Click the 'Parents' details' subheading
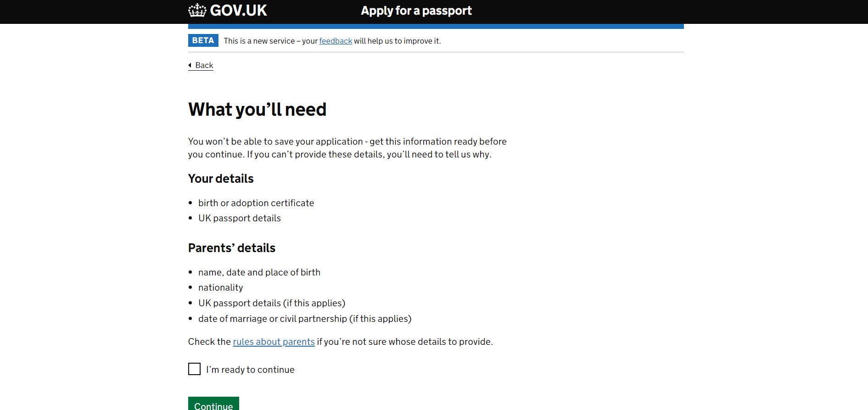This screenshot has height=410, width=868. point(232,248)
